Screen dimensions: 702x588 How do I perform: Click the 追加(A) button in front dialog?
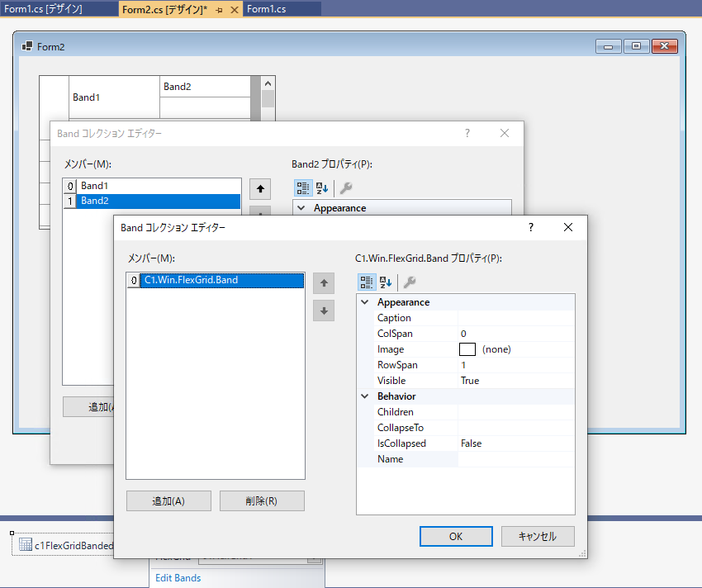(x=168, y=500)
